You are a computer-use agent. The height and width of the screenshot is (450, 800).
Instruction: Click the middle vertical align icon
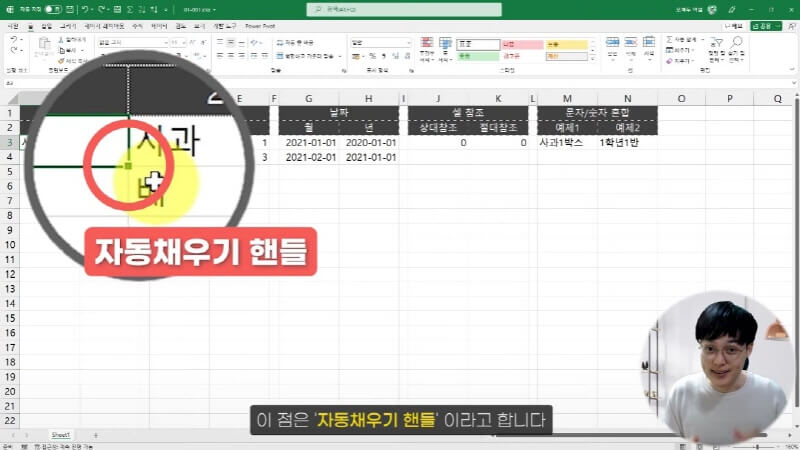point(231,42)
